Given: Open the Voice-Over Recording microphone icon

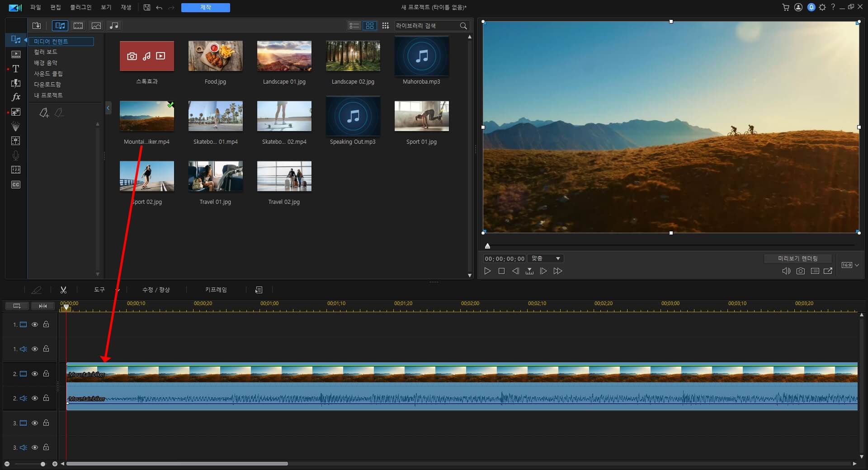Looking at the screenshot, I should (x=16, y=155).
